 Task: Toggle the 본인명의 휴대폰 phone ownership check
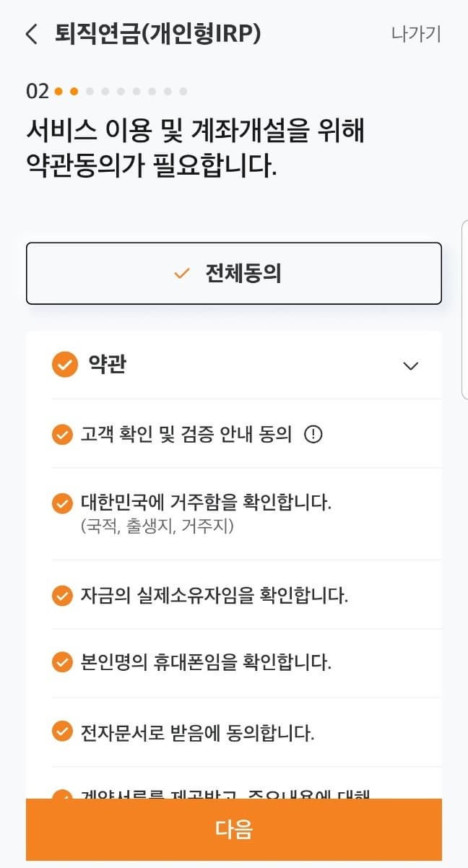[x=62, y=663]
